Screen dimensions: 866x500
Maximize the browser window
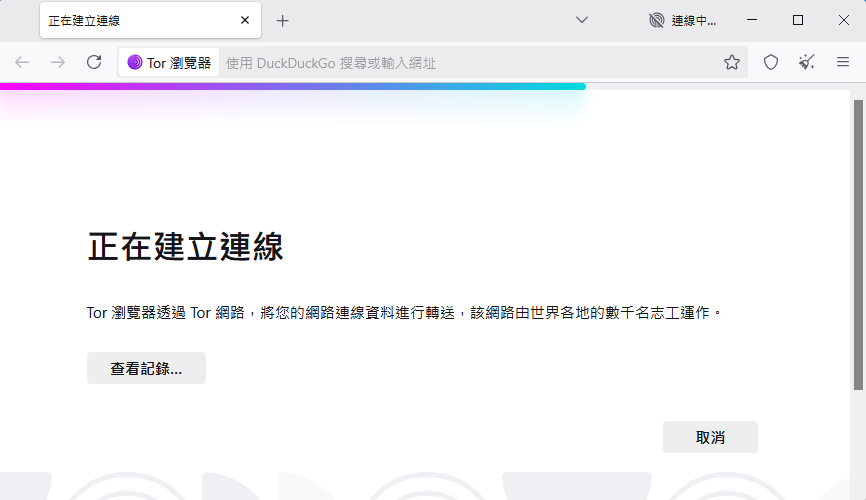(798, 20)
